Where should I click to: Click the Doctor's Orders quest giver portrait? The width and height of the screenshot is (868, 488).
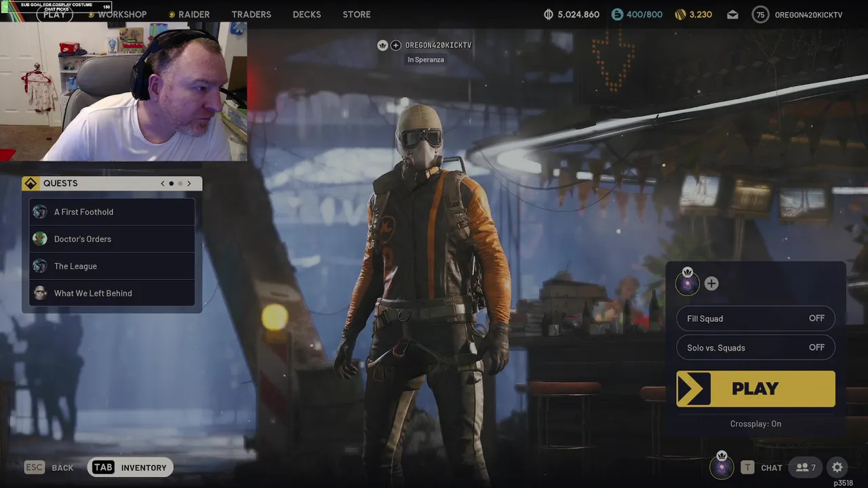point(40,239)
